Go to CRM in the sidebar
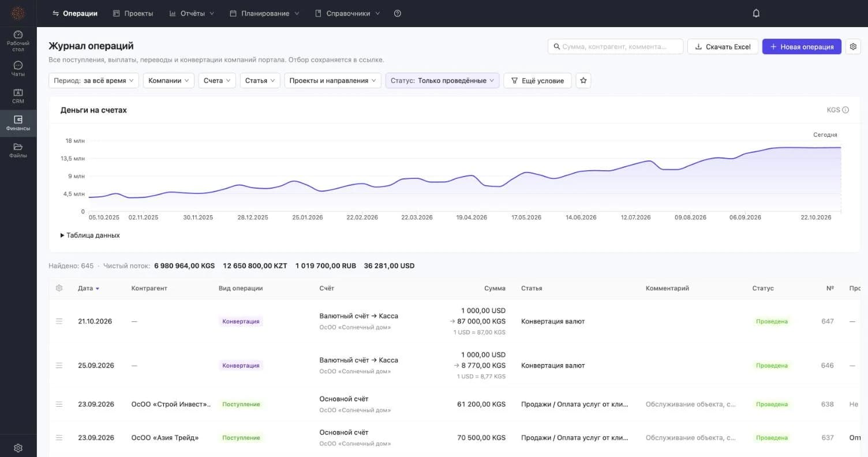 coord(18,96)
